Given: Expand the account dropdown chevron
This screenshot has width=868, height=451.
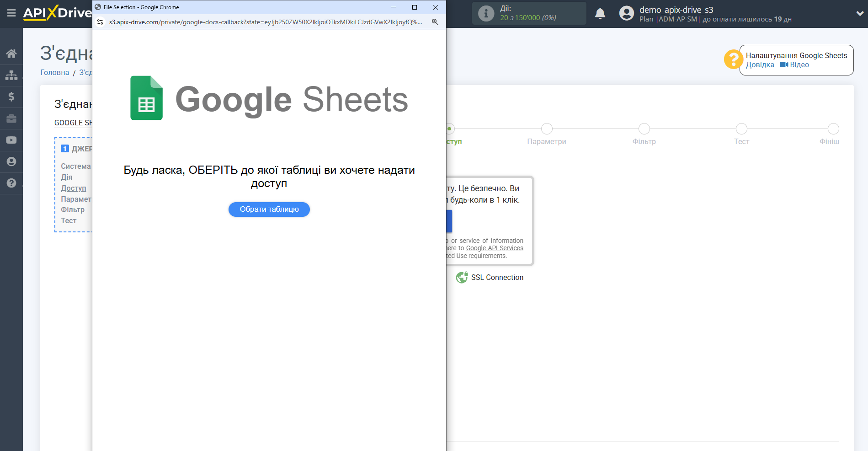Looking at the screenshot, I should point(860,13).
